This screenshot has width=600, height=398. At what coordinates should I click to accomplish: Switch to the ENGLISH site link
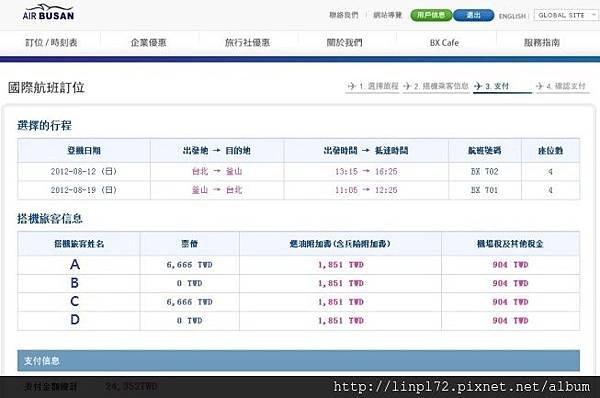pyautogui.click(x=512, y=16)
